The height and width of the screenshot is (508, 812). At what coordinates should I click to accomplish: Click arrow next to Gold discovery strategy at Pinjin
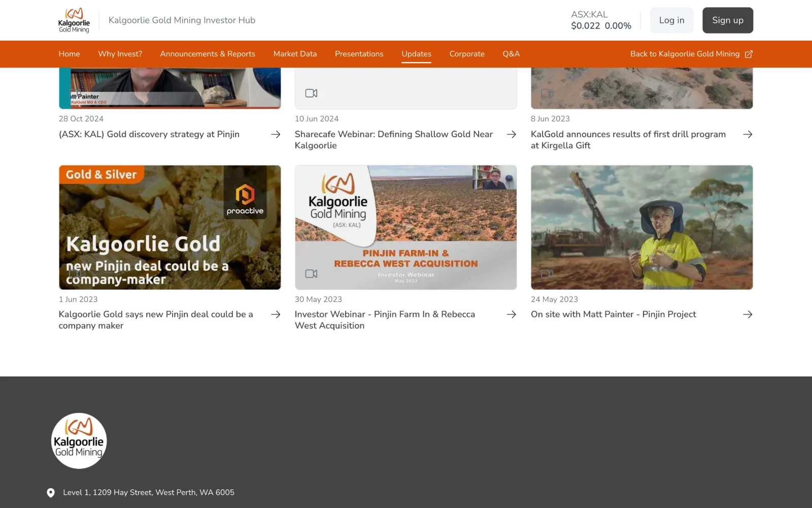(276, 135)
